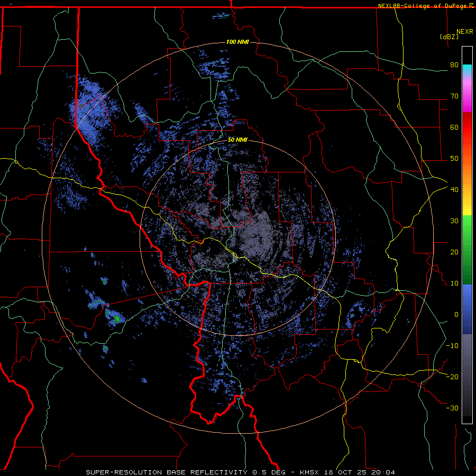
Task: Click the SUPER-RESOLUTION BASE REFLECTIVITY caption
Action: pyautogui.click(x=167, y=472)
